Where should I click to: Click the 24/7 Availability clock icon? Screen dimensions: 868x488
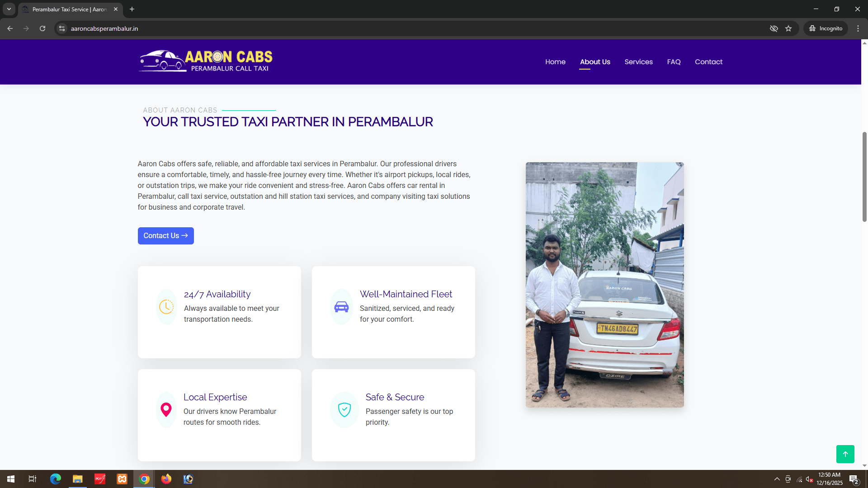[166, 307]
